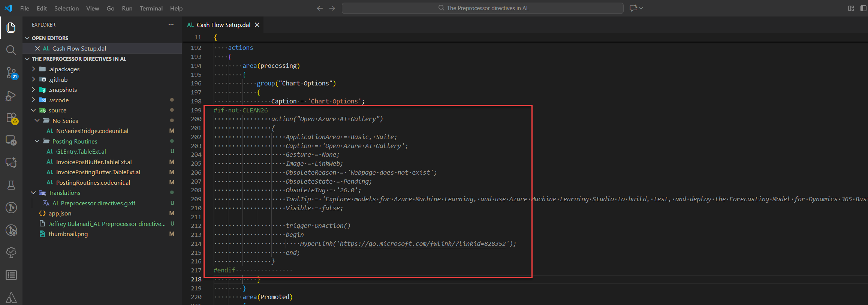Click the '#endif' directive on line 217
Screen dimensions: 868x305
(224, 270)
